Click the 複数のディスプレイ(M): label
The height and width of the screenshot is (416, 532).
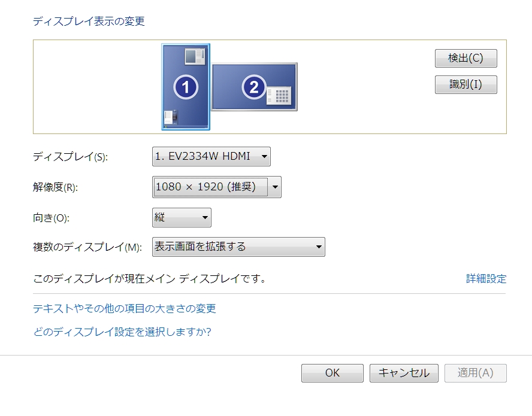point(87,247)
